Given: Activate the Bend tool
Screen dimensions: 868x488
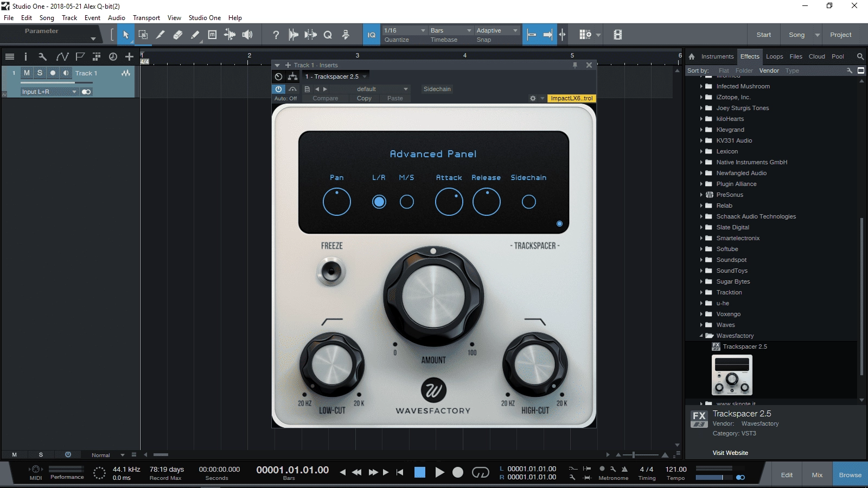Looking at the screenshot, I should [x=229, y=35].
